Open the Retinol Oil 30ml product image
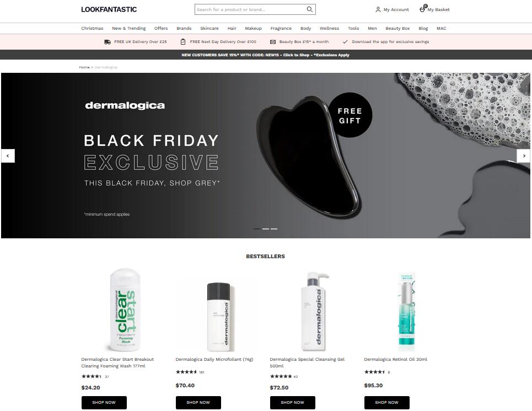Image resolution: width=532 pixels, height=411 pixels. (x=406, y=311)
